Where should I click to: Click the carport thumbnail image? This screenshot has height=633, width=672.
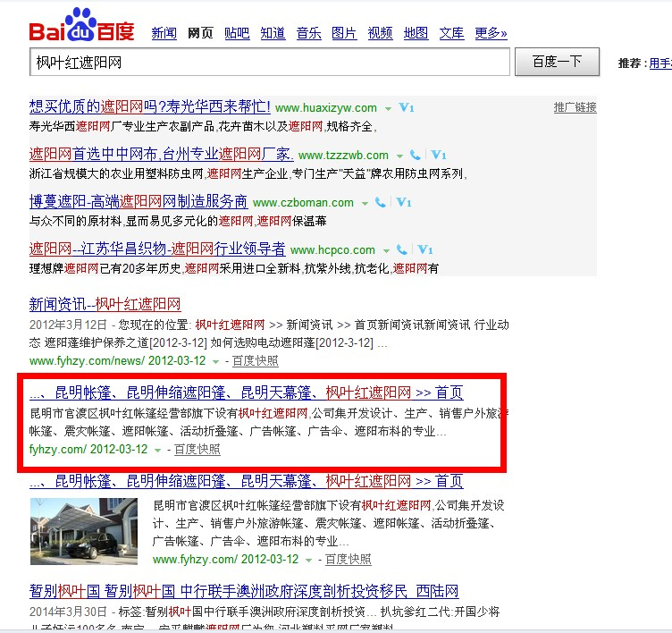(86, 531)
